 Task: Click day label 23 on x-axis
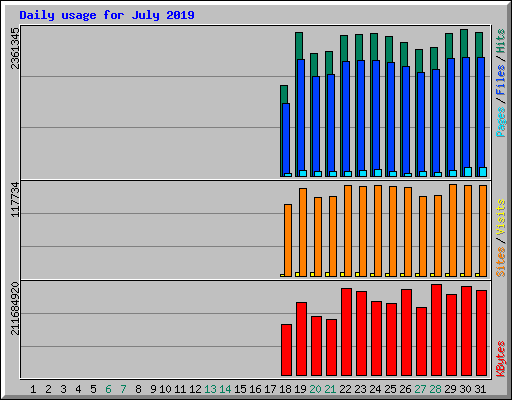pos(360,389)
